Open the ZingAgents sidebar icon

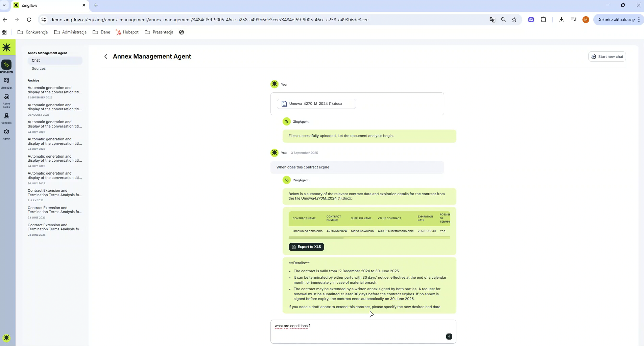(x=6, y=65)
